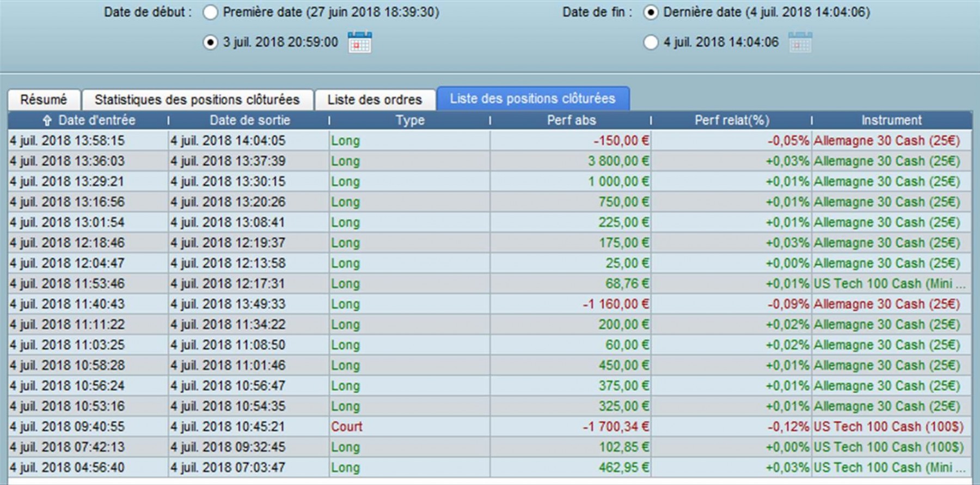Sort by the Instrument column header
The image size is (980, 485).
tap(891, 120)
